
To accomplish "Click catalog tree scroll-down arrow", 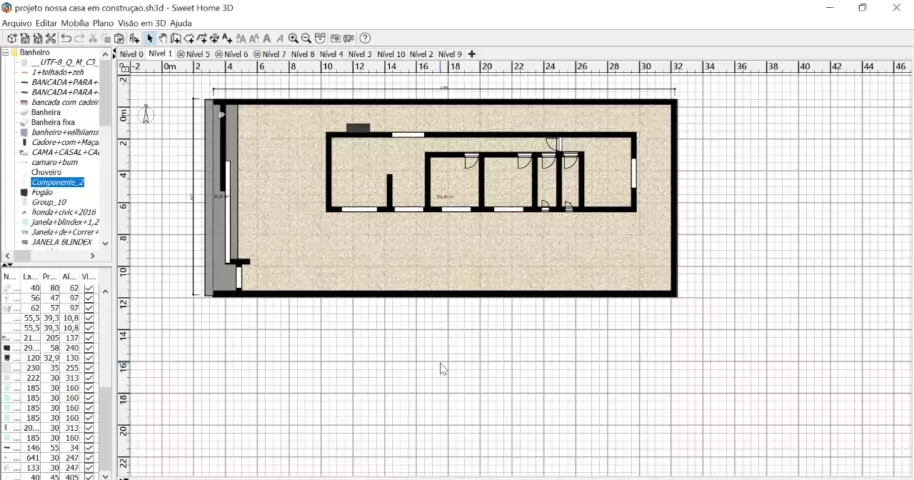I will [x=105, y=243].
